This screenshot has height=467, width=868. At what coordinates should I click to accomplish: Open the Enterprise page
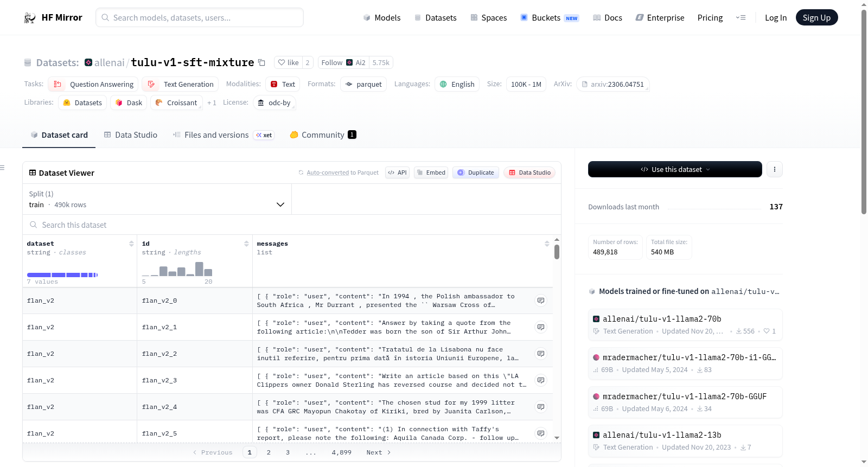tap(660, 18)
